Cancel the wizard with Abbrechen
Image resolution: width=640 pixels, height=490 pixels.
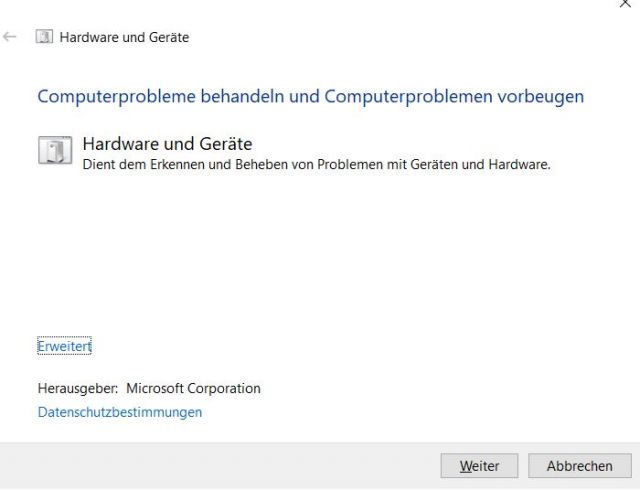click(x=580, y=466)
